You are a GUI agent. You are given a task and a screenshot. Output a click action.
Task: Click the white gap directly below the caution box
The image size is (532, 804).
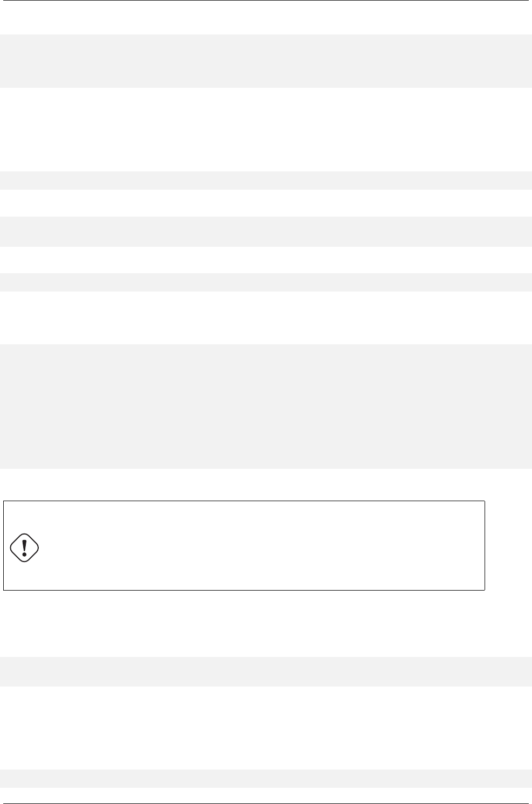(x=266, y=622)
